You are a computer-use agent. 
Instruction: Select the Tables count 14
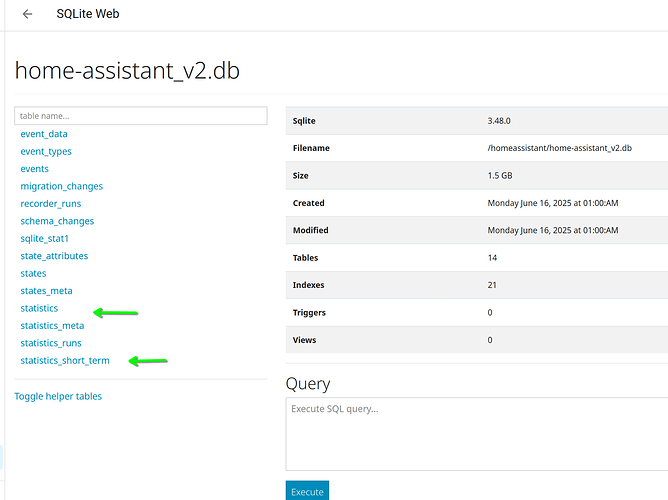[492, 258]
